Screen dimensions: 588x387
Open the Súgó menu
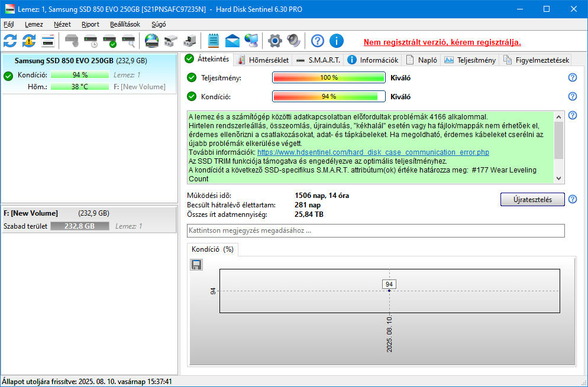point(159,24)
